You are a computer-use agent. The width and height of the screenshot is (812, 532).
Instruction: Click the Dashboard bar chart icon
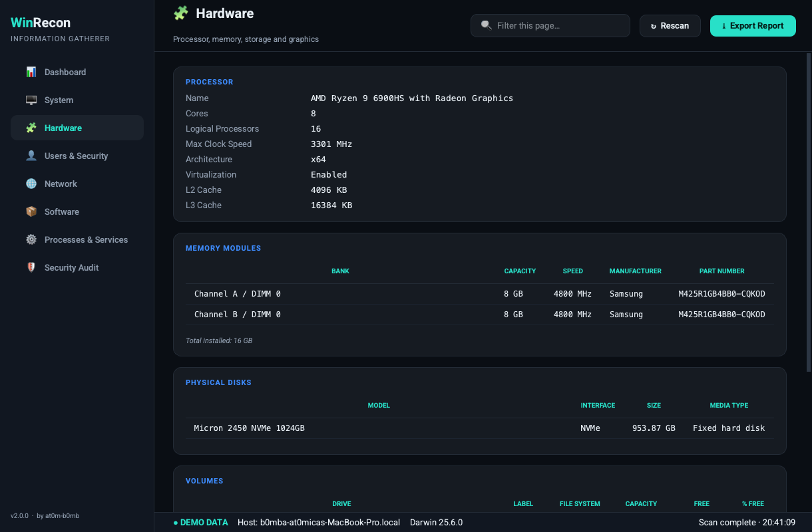[x=31, y=72]
